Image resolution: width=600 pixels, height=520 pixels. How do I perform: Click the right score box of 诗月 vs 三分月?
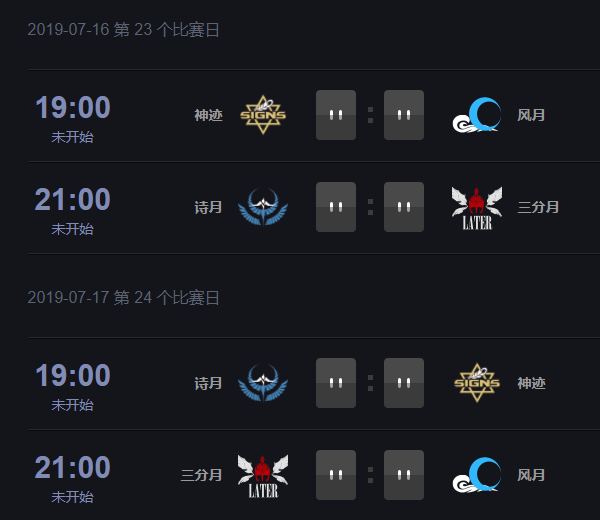tap(404, 207)
